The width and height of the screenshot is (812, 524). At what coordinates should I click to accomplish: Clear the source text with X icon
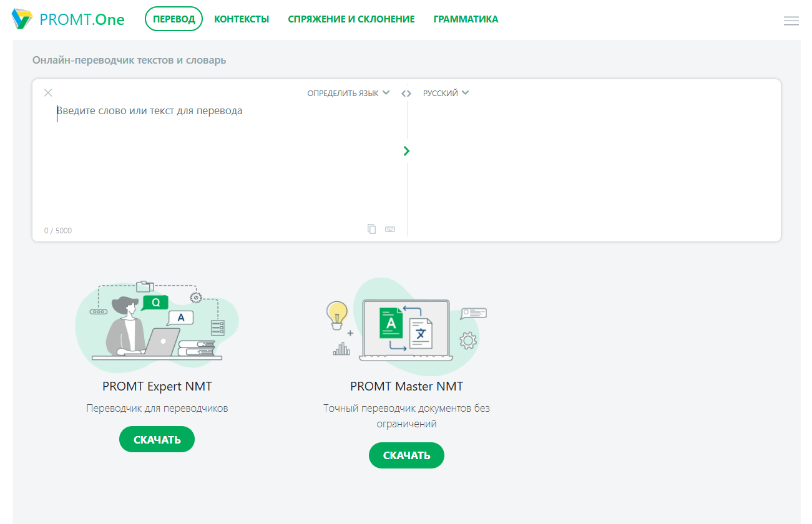[x=48, y=93]
